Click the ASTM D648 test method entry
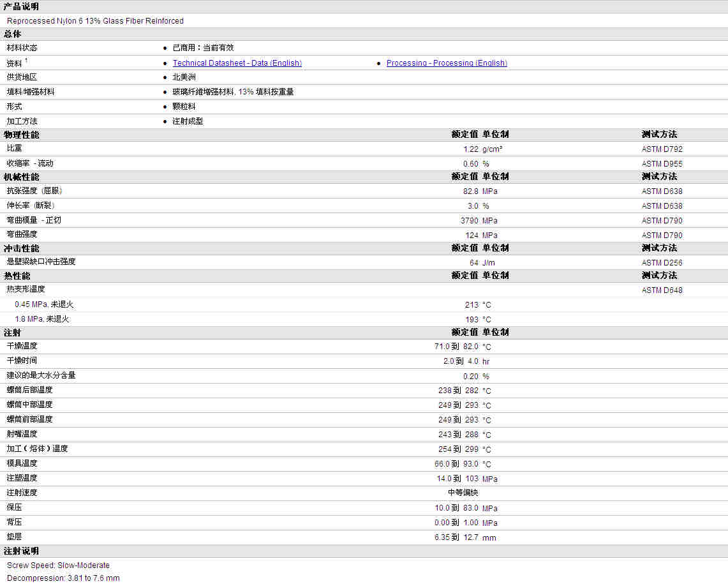 pyautogui.click(x=662, y=290)
